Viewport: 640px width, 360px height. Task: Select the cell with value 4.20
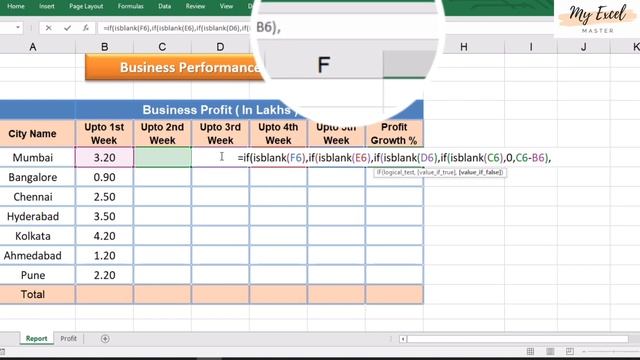pos(104,236)
